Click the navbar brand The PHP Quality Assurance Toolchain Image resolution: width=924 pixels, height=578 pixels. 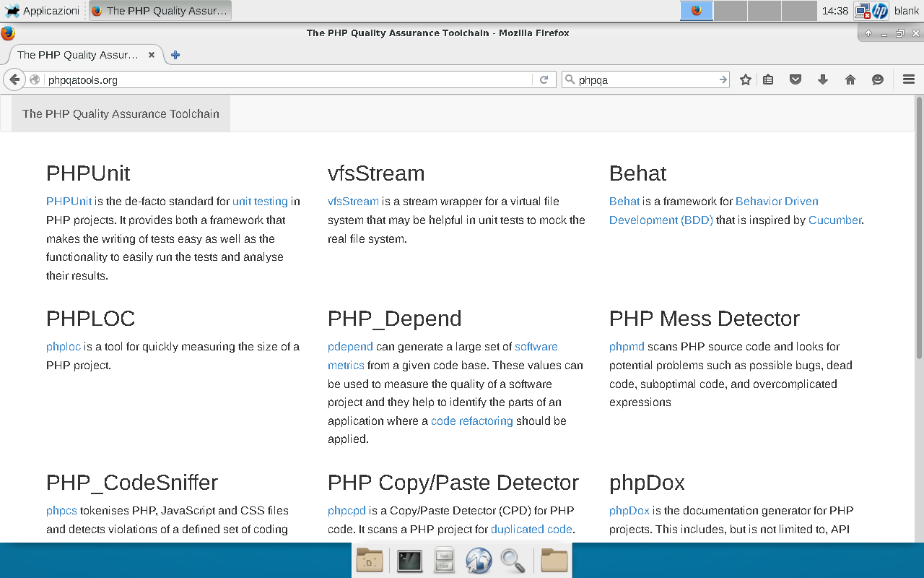[x=121, y=113]
